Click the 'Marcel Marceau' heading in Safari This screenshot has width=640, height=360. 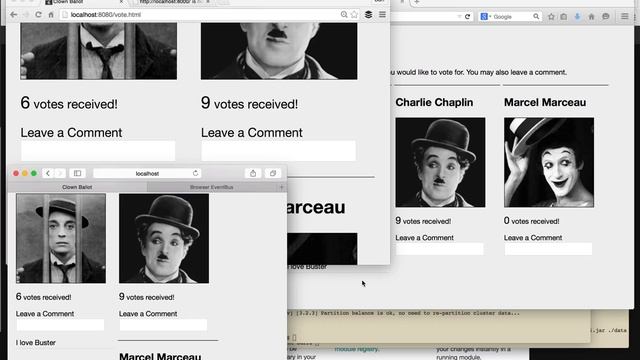pyautogui.click(x=160, y=356)
